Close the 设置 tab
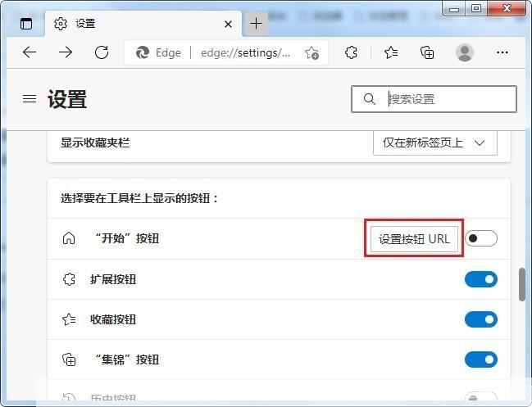Image resolution: width=532 pixels, height=407 pixels. coord(229,24)
